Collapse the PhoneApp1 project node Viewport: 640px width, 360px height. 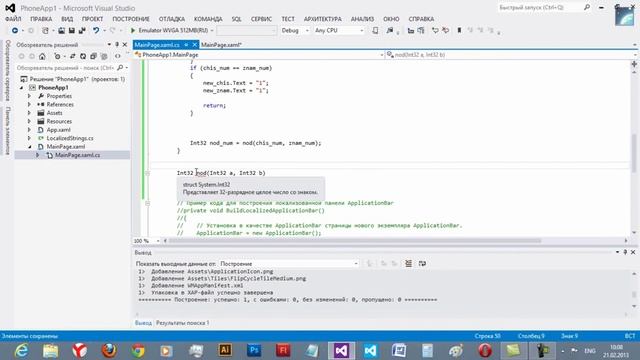(x=22, y=88)
